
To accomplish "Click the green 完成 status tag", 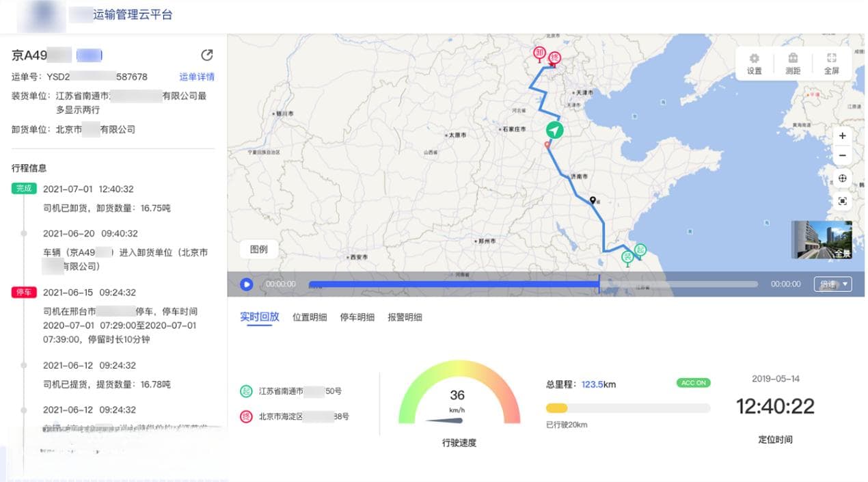I will [24, 189].
